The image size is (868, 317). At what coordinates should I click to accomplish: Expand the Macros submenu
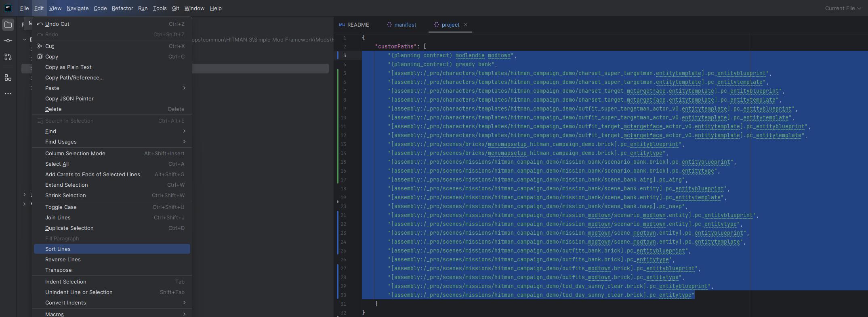tap(184, 314)
